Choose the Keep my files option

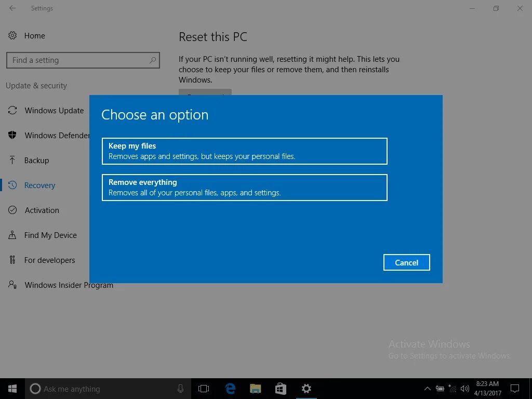coord(244,151)
